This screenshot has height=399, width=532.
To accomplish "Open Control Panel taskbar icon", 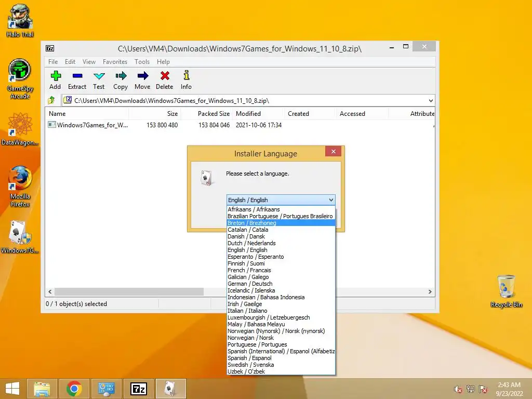I will [106, 389].
